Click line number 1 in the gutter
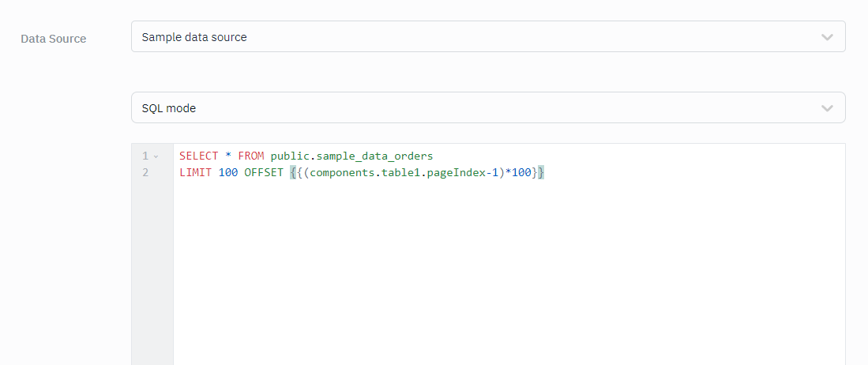 145,156
